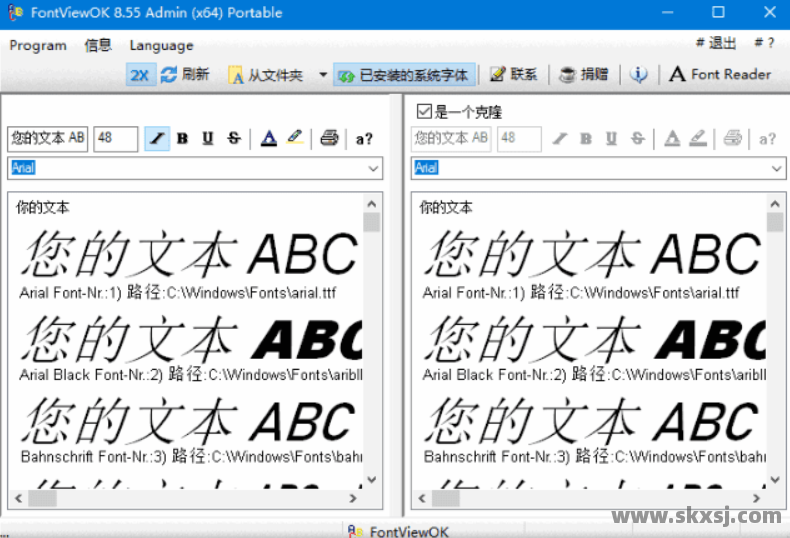Toggle strikethrough in left pane
This screenshot has height=538, width=790.
click(x=234, y=139)
